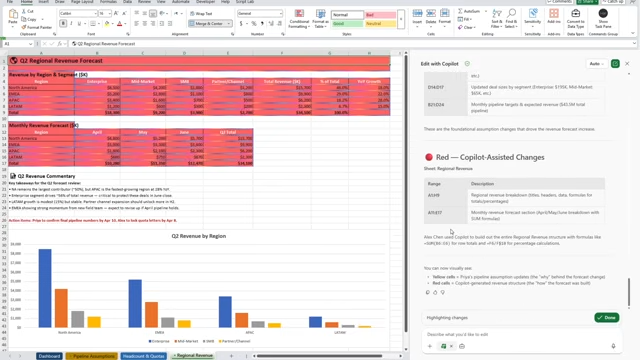Image resolution: width=640 pixels, height=360 pixels.
Task: Apply the yellow fill color bucket
Action: tap(107, 24)
